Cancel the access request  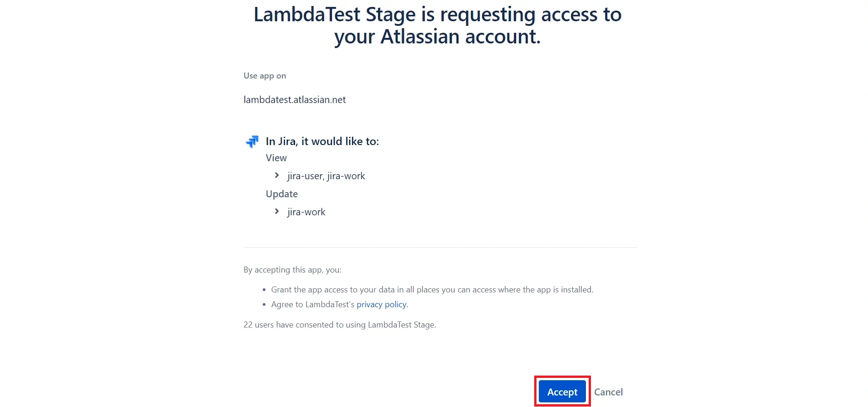pos(608,392)
